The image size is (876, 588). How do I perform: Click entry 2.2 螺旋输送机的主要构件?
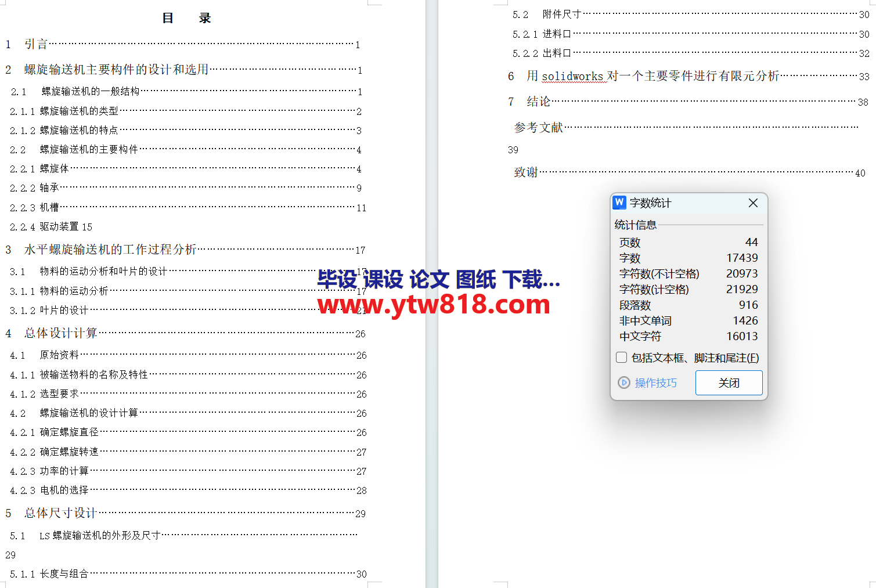(x=186, y=149)
